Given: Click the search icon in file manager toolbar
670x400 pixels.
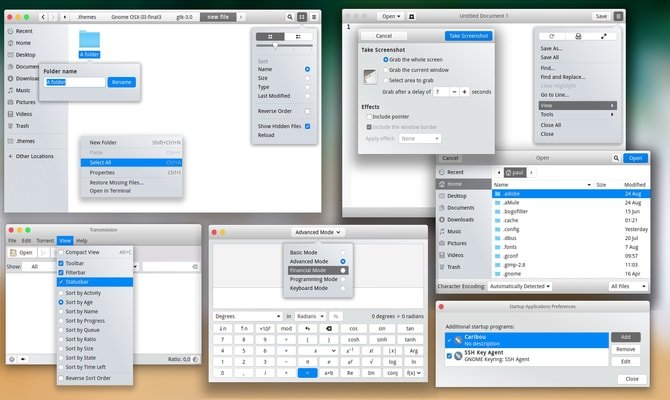Looking at the screenshot, I should click(290, 17).
